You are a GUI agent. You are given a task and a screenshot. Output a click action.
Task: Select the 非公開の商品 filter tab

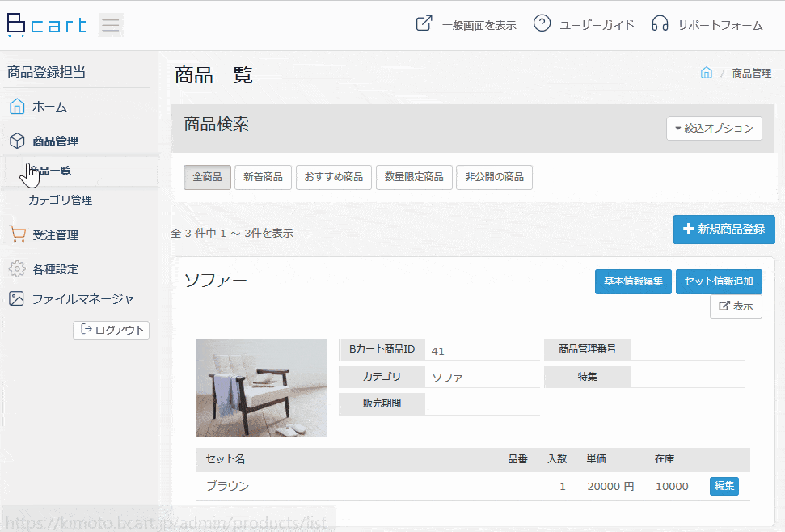coord(494,177)
